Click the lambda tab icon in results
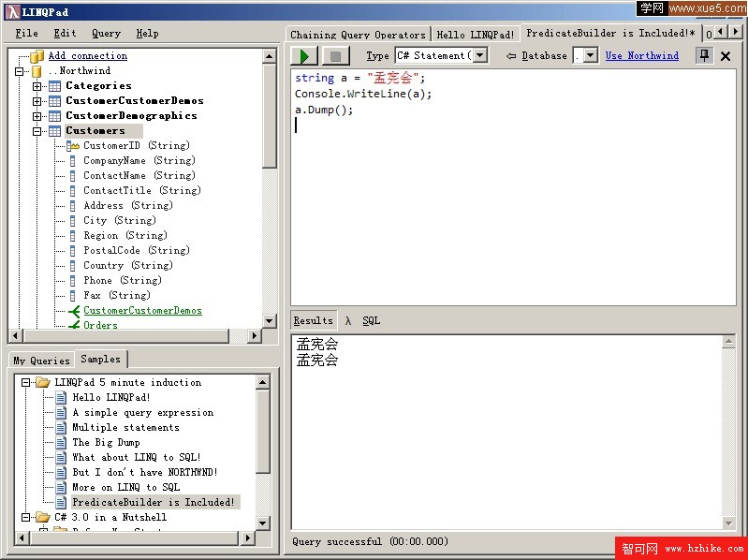The width and height of the screenshot is (748, 560). pyautogui.click(x=348, y=321)
